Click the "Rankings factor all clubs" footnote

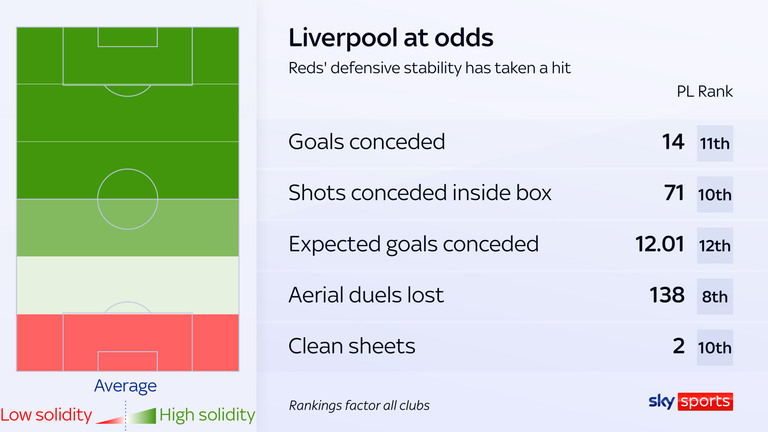(360, 405)
